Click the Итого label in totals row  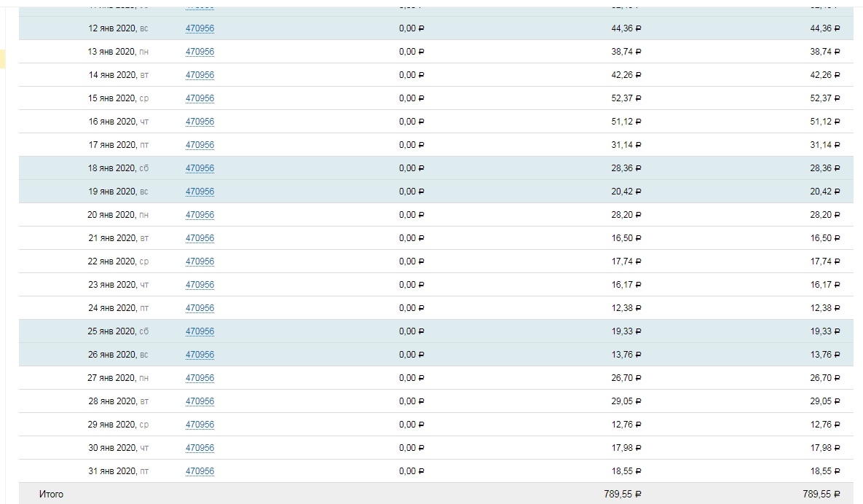(x=51, y=495)
